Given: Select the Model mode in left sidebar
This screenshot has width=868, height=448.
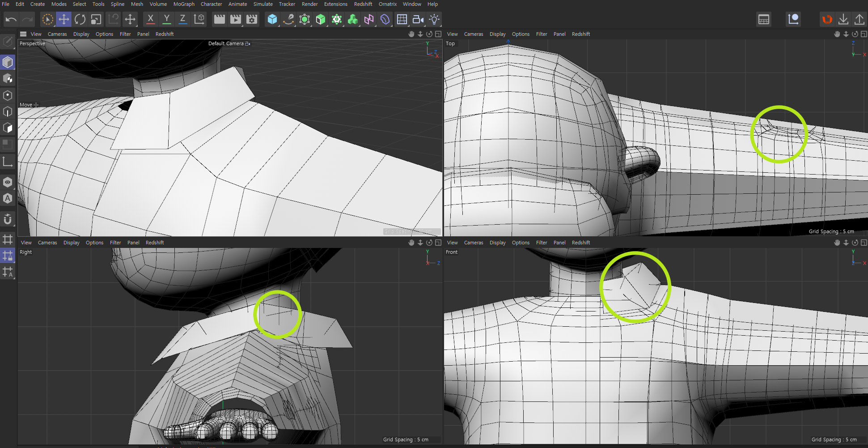Looking at the screenshot, I should coord(8,62).
